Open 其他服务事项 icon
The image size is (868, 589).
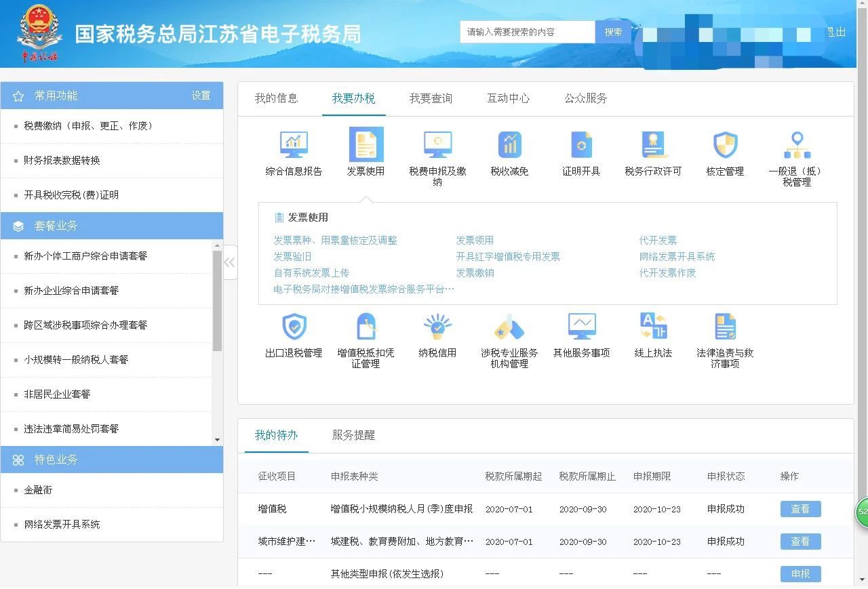pos(581,327)
